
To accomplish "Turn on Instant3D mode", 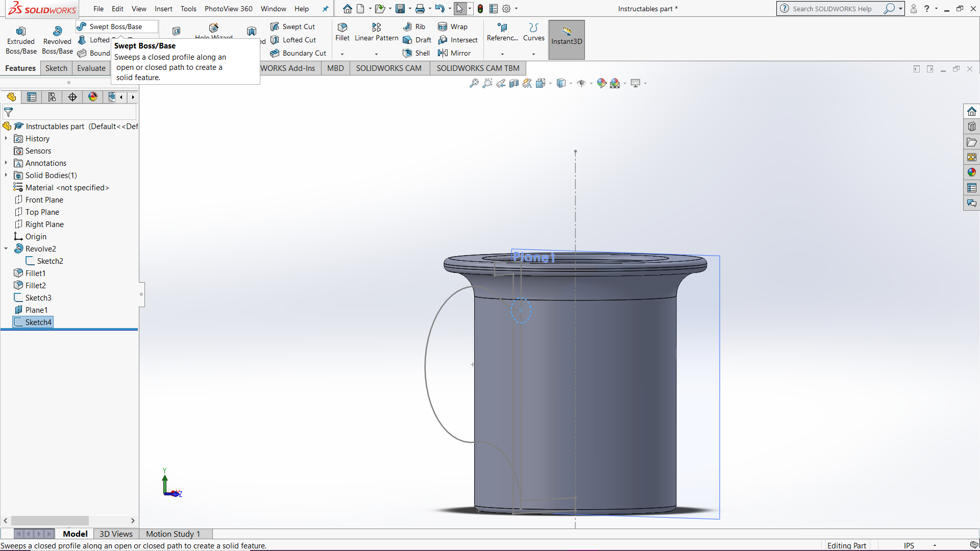I will pos(566,39).
